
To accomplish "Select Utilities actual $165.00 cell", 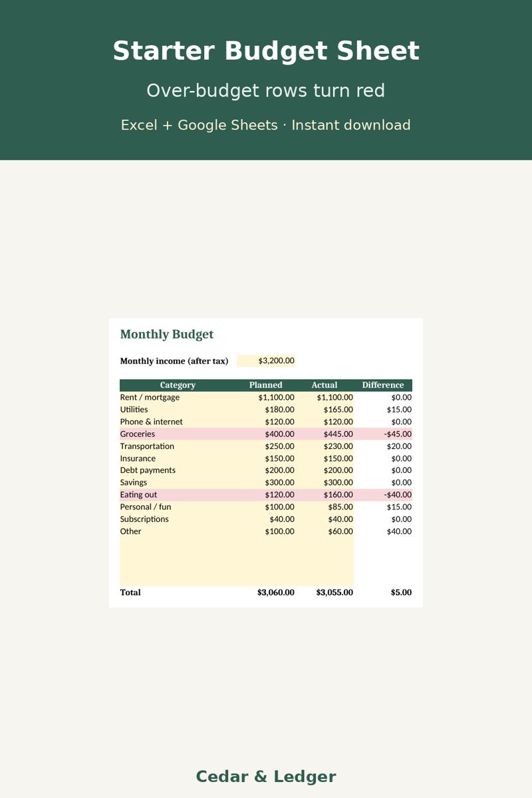I will point(325,410).
